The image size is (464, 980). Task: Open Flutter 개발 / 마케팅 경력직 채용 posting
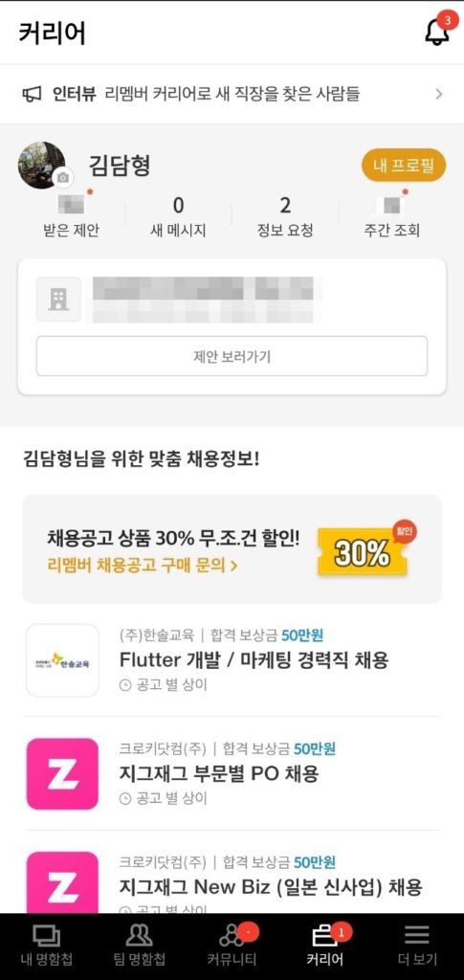(254, 659)
